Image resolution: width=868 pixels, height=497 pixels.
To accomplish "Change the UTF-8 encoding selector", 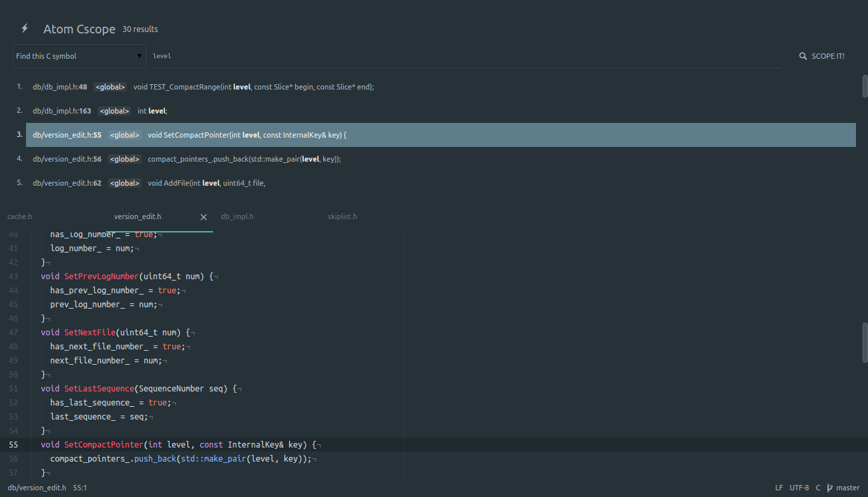I will click(799, 488).
